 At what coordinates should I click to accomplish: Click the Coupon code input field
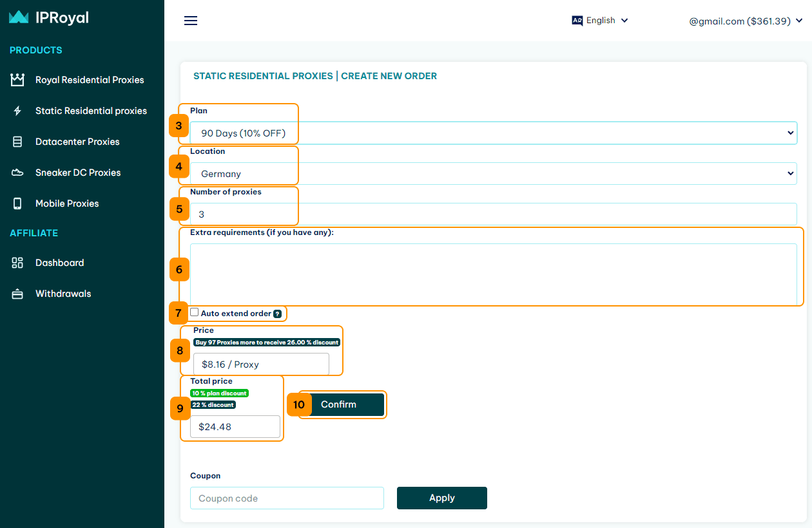pos(287,498)
